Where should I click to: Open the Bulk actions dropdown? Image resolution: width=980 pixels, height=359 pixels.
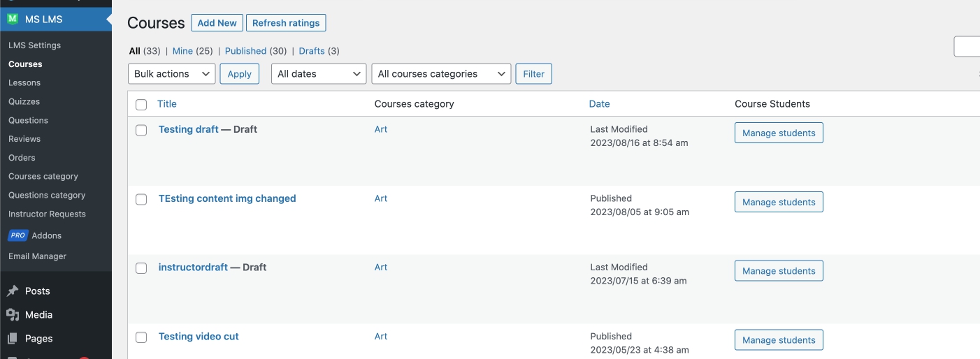[x=171, y=74]
